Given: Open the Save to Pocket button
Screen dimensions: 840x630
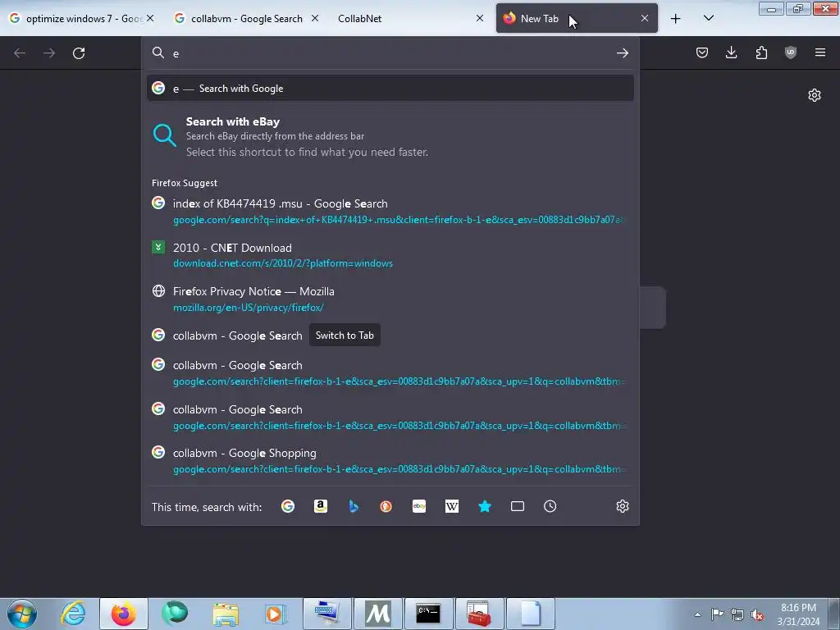Looking at the screenshot, I should point(702,52).
